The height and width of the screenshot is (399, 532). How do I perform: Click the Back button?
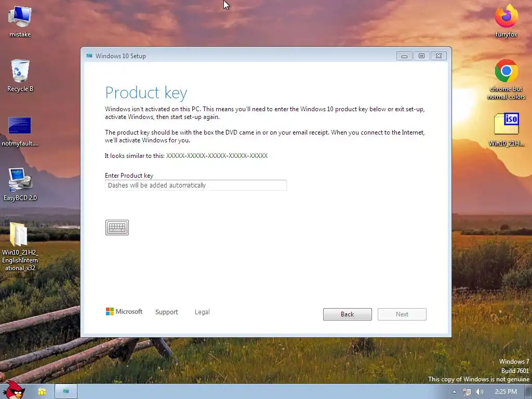pos(348,314)
